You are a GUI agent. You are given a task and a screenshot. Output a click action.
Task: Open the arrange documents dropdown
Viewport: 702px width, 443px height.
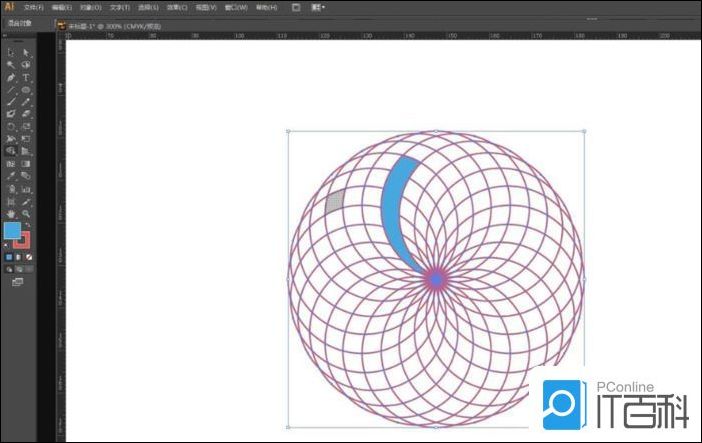click(x=319, y=7)
